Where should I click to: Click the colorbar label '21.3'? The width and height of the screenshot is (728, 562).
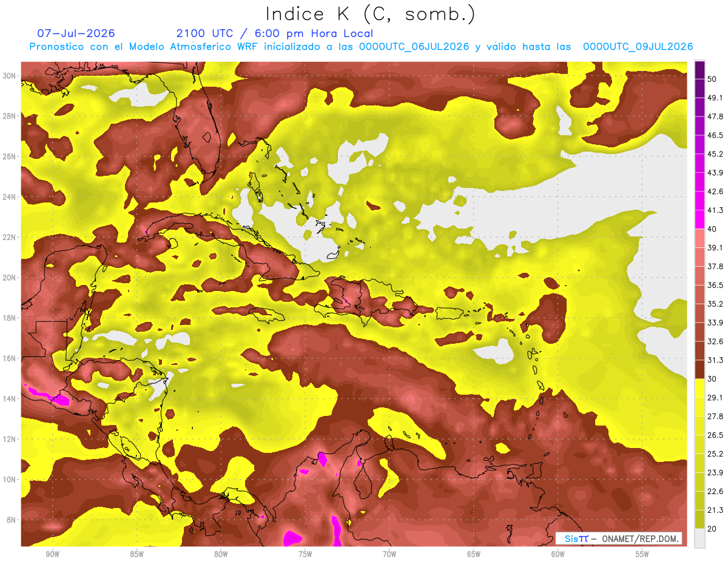pos(715,510)
